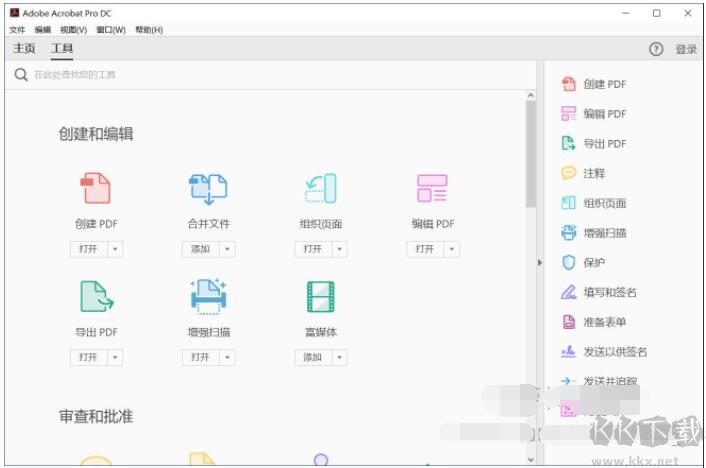Open the 视图(V) menu
The height and width of the screenshot is (468, 706).
tap(73, 30)
